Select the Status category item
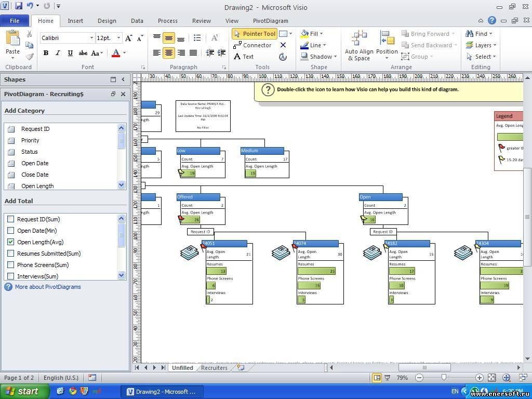532x399 pixels. tap(30, 152)
